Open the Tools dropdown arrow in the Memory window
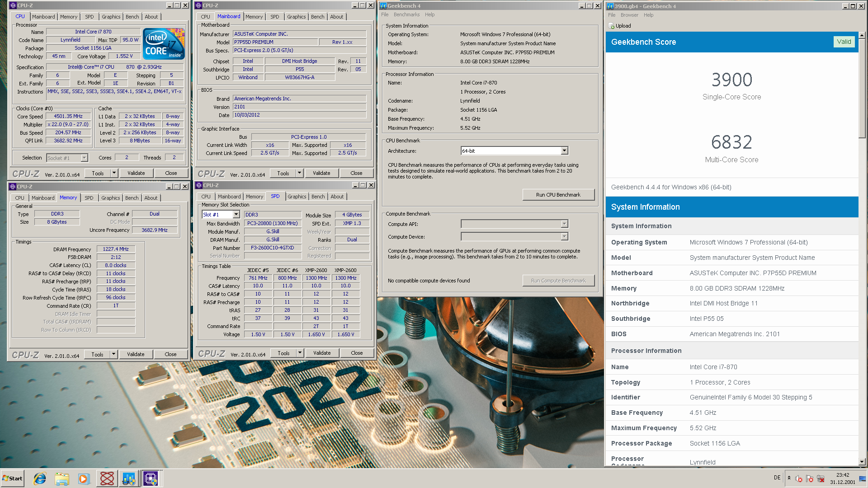868x488 pixels. [113, 354]
